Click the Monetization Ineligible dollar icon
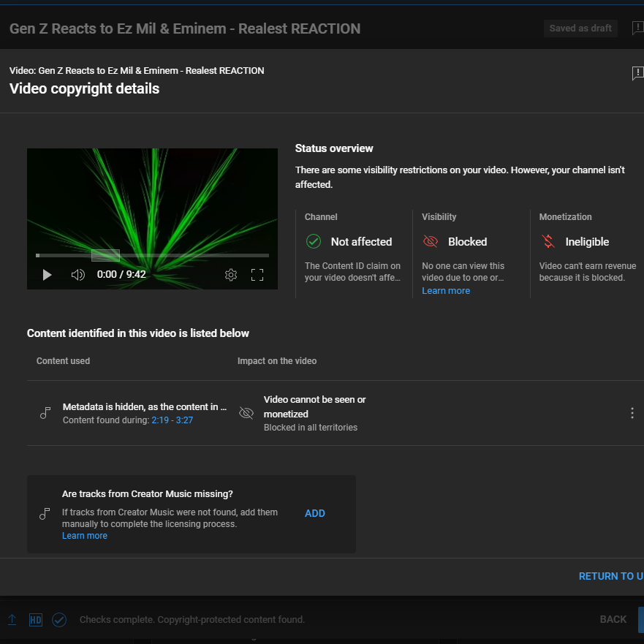This screenshot has width=644, height=644. pos(548,242)
